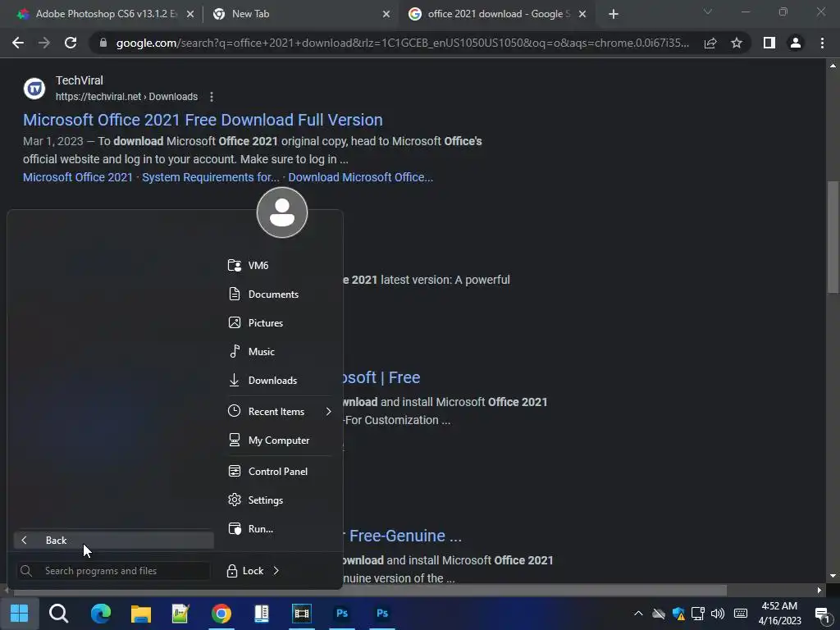This screenshot has width=840, height=630.
Task: Open Microsoft Office 2021 Free Download result
Action: pos(203,120)
